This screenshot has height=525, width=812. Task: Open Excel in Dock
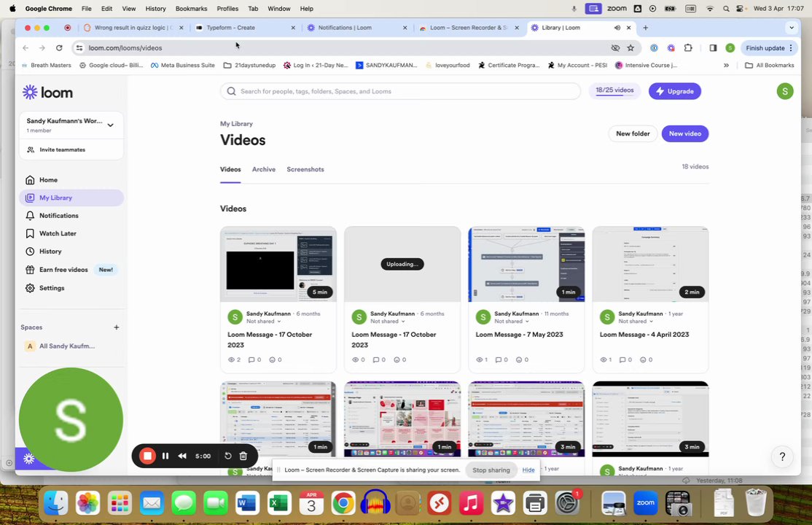pyautogui.click(x=280, y=502)
